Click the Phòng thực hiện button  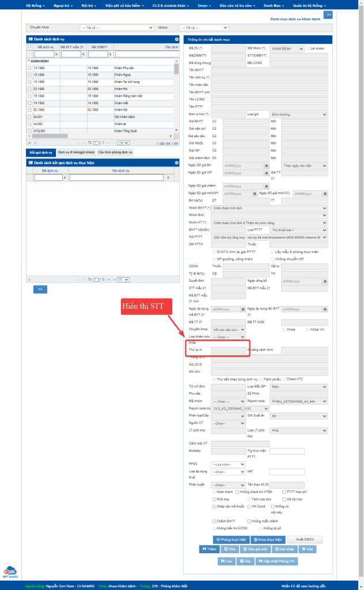(x=230, y=539)
